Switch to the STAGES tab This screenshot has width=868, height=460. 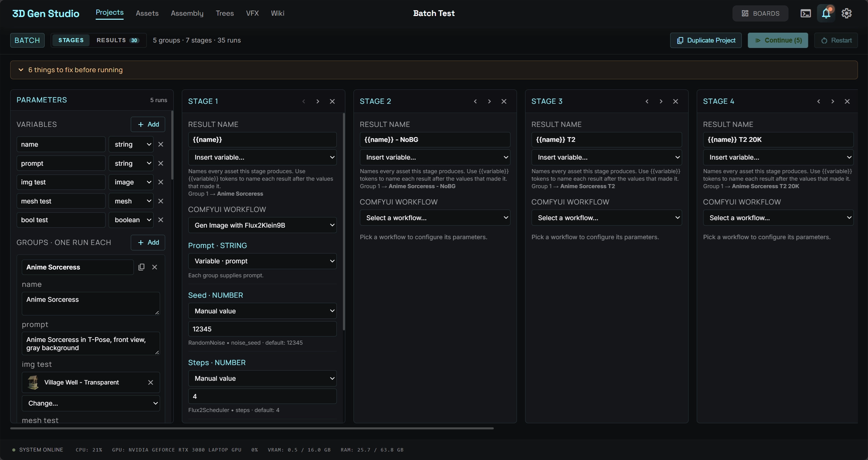(71, 40)
